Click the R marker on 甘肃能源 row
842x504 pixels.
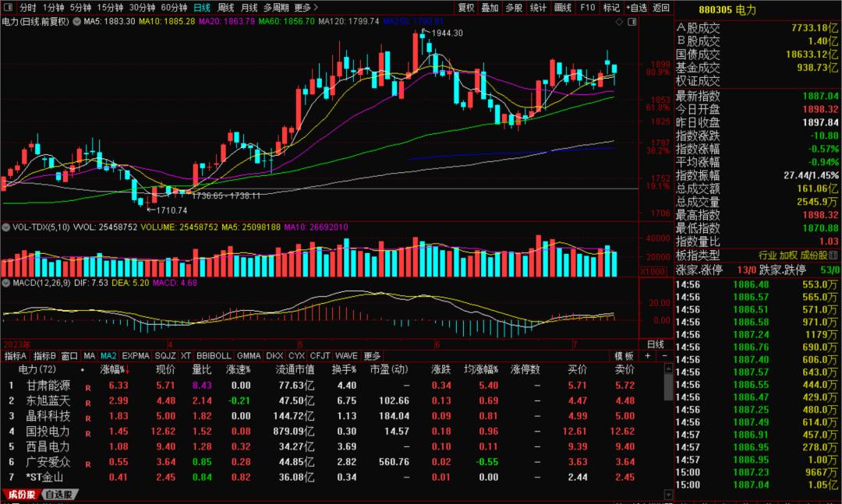pyautogui.click(x=88, y=387)
